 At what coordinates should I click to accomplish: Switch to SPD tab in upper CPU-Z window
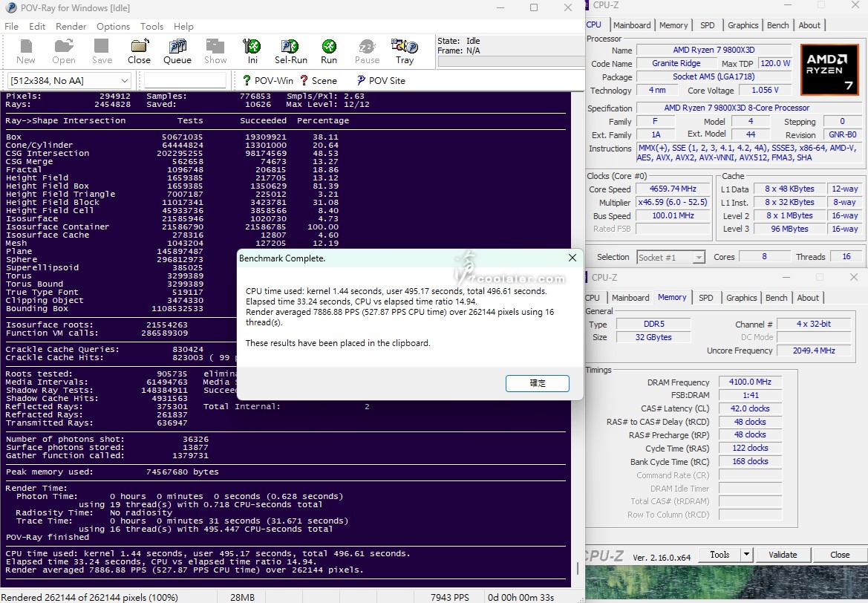pyautogui.click(x=707, y=25)
